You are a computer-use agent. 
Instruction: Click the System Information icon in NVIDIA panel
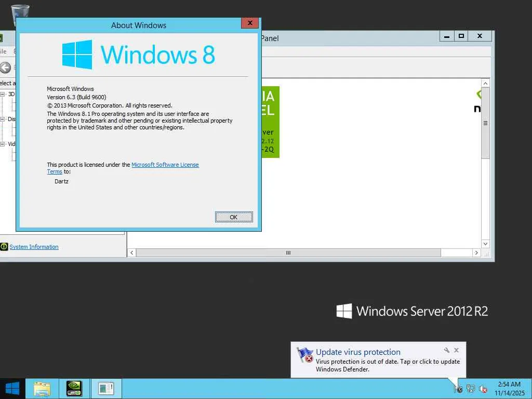[4, 247]
